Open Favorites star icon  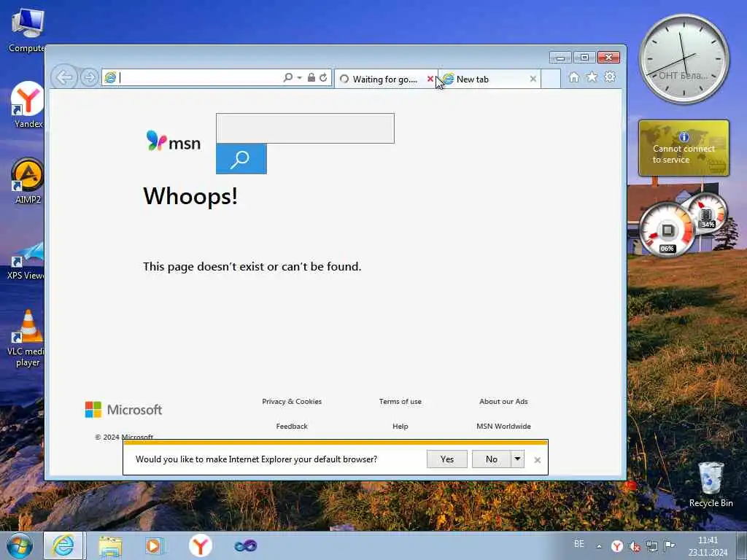pos(592,77)
